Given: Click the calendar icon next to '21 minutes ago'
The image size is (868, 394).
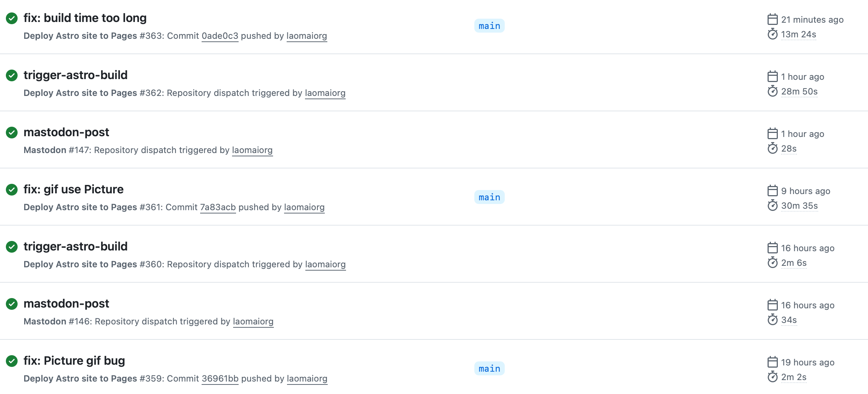Looking at the screenshot, I should 773,19.
